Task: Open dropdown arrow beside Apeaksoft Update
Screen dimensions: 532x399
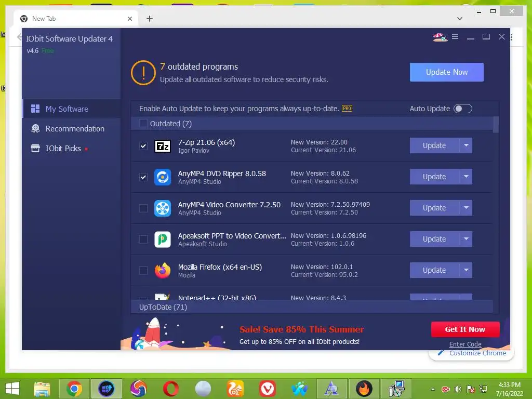Action: (x=466, y=239)
